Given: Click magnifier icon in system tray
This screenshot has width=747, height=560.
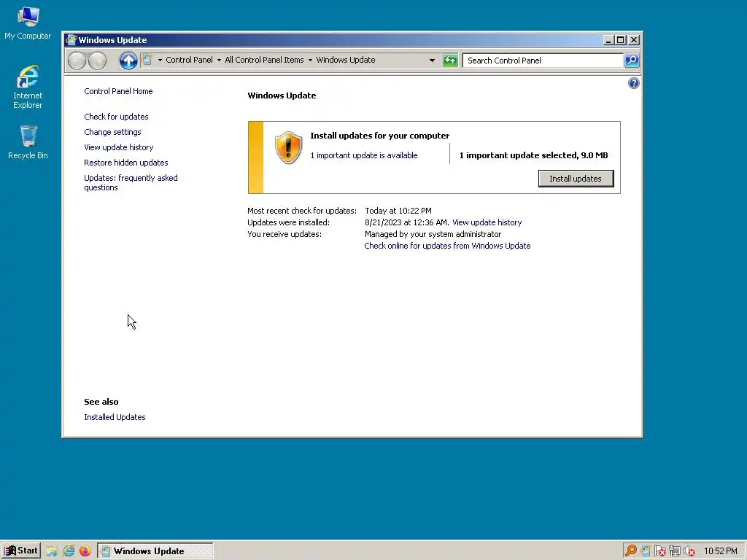Looking at the screenshot, I should pos(631,551).
